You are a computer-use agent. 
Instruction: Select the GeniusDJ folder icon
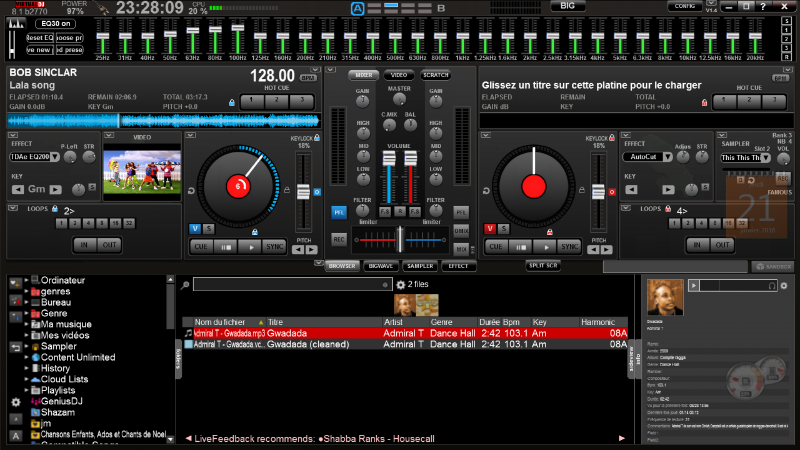coord(35,401)
